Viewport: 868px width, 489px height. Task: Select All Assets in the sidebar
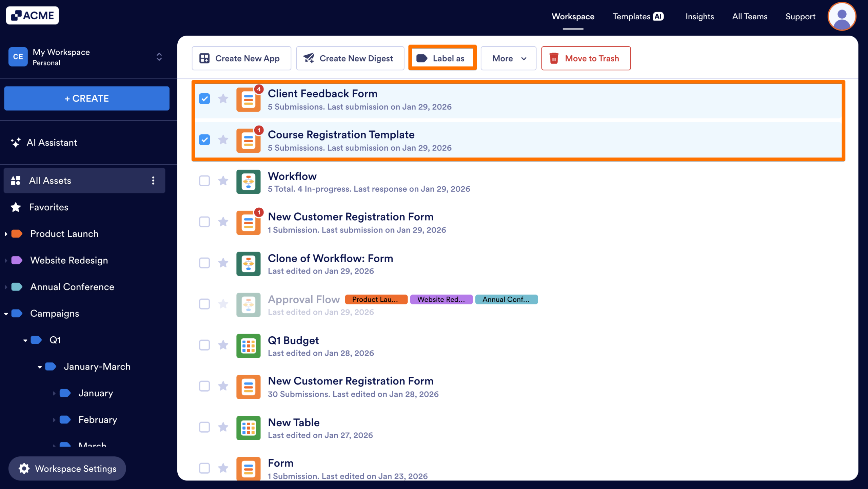point(84,181)
